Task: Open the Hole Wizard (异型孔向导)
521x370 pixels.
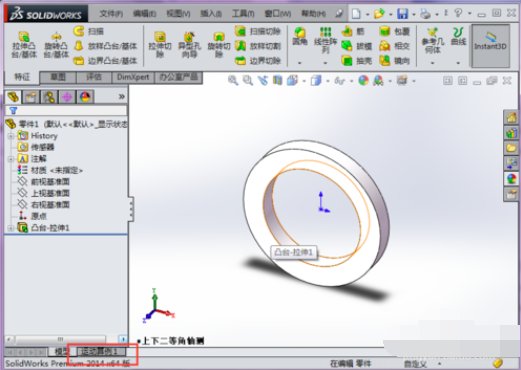Action: (x=189, y=45)
